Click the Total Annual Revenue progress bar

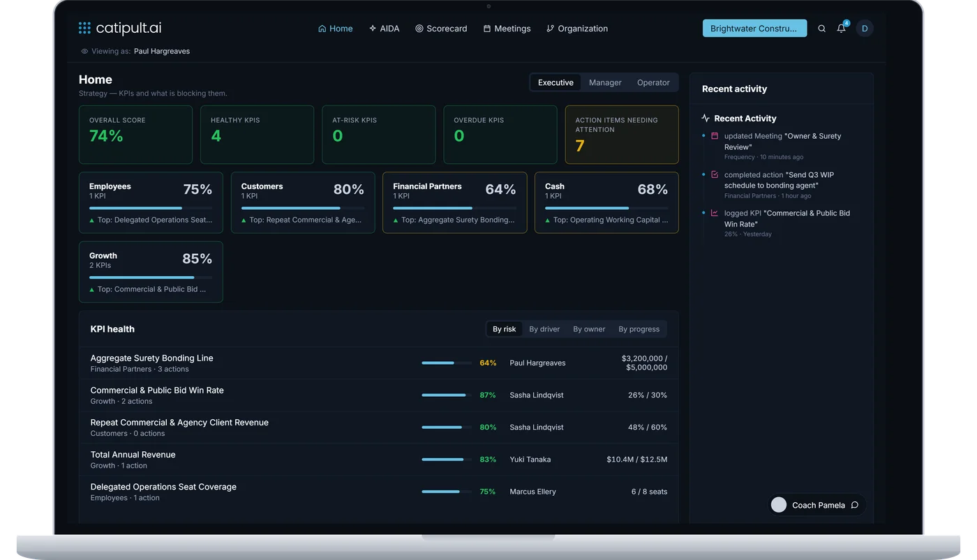447,460
